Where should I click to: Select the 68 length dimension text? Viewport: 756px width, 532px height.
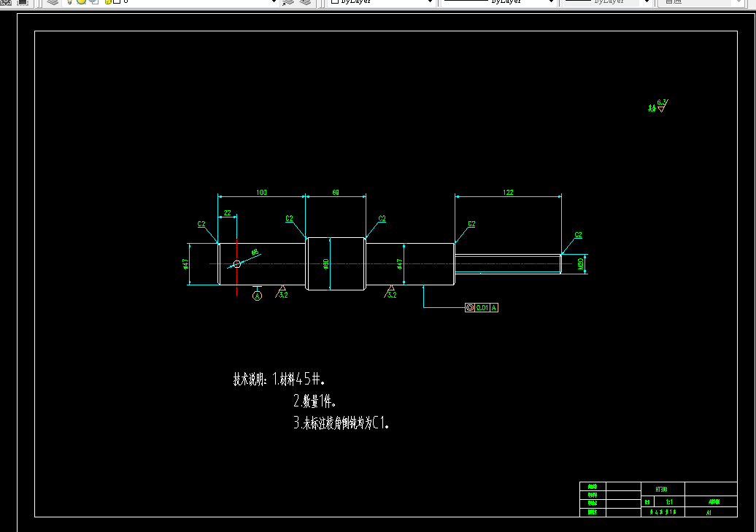coord(336,192)
